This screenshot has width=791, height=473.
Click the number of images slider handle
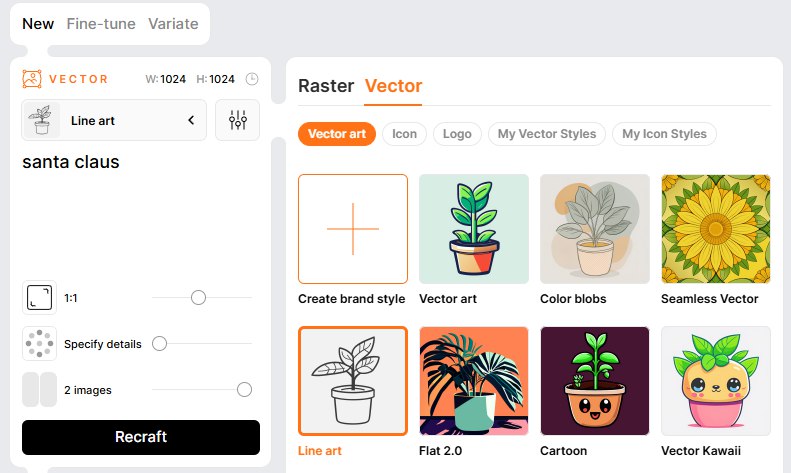tap(244, 389)
